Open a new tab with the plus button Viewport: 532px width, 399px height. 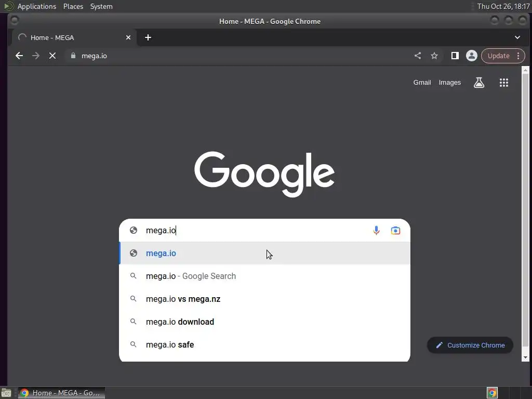pyautogui.click(x=148, y=37)
